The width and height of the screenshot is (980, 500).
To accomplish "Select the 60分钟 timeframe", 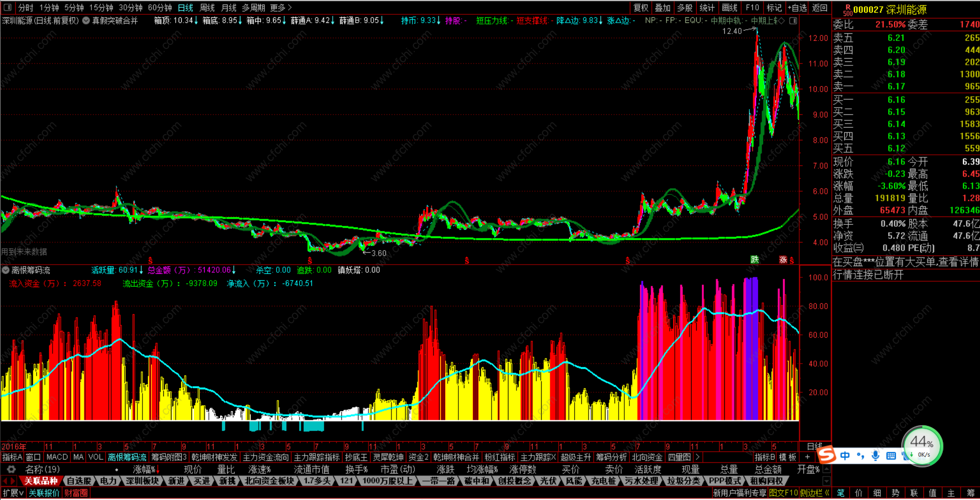I will point(160,8).
